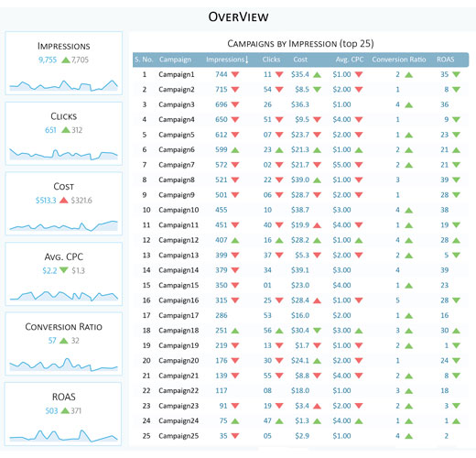Click red up arrow next to Campaign16 cost $28.4
Screen dimensions: 476x458
pyautogui.click(x=317, y=300)
